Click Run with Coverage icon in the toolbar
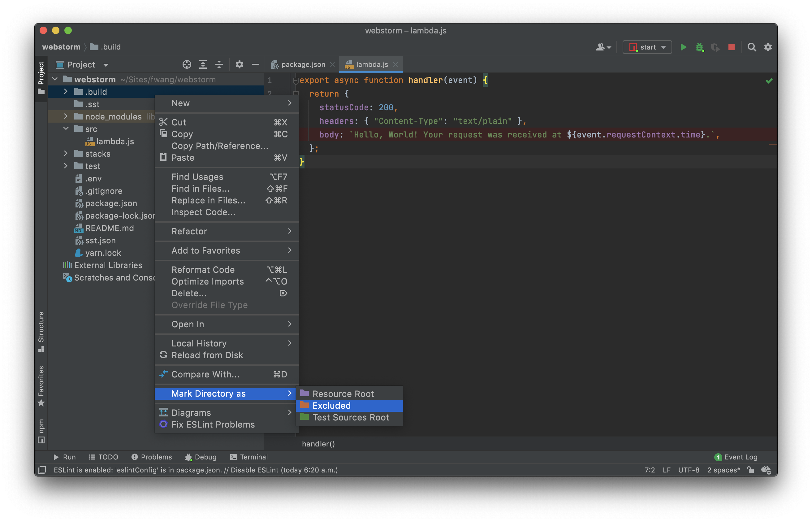Image resolution: width=812 pixels, height=522 pixels. [715, 47]
